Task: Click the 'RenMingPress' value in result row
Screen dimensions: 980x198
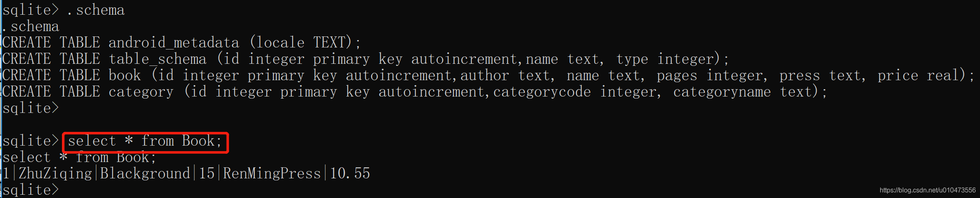Action: click(x=272, y=173)
